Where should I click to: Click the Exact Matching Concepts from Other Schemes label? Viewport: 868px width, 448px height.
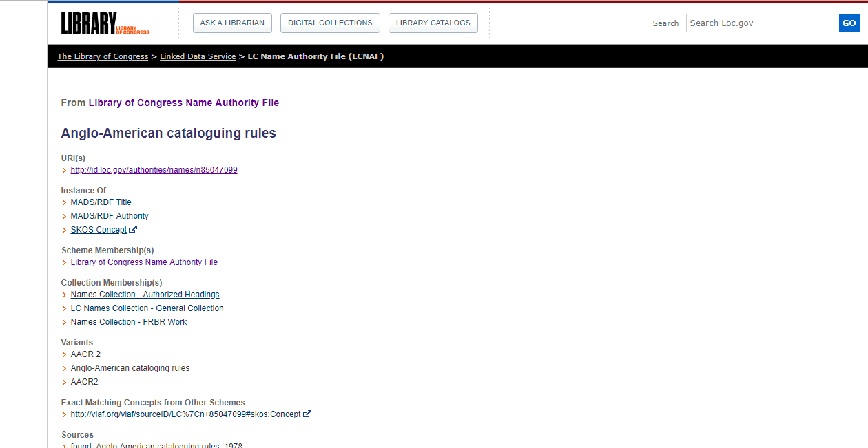click(x=153, y=403)
